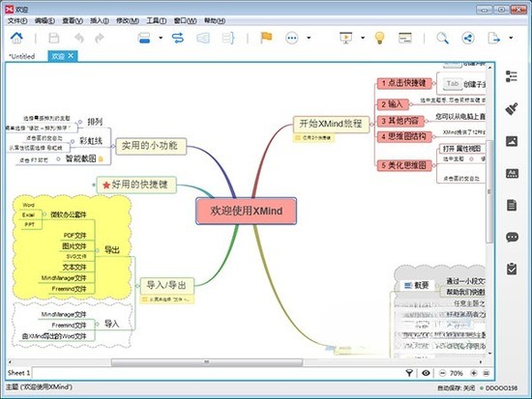532x399 pixels.
Task: Open the image panel in the sidebar
Action: coord(512,141)
